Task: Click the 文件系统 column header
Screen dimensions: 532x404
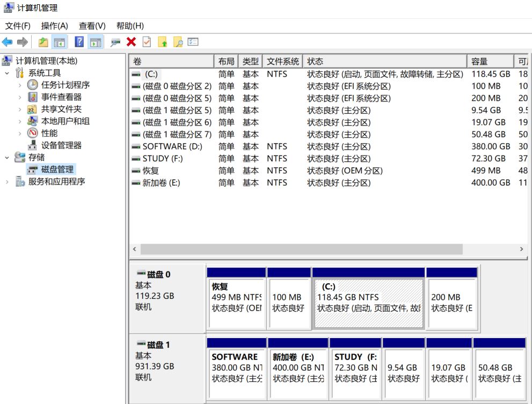Action: (x=282, y=61)
